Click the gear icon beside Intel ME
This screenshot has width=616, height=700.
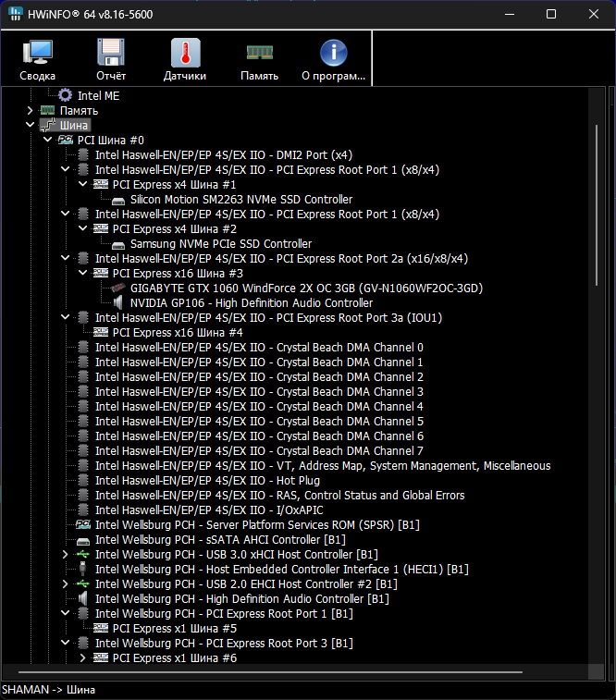[65, 95]
